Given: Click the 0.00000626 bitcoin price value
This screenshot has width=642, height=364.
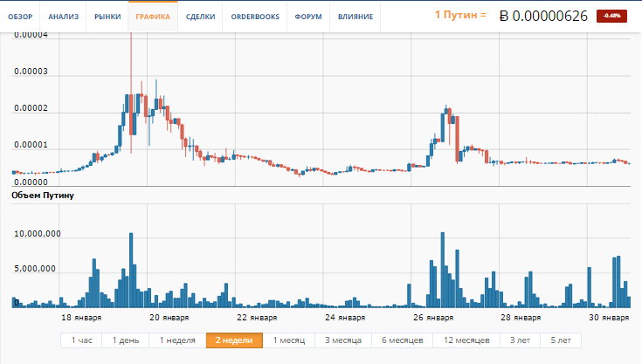Looking at the screenshot, I should 550,16.
